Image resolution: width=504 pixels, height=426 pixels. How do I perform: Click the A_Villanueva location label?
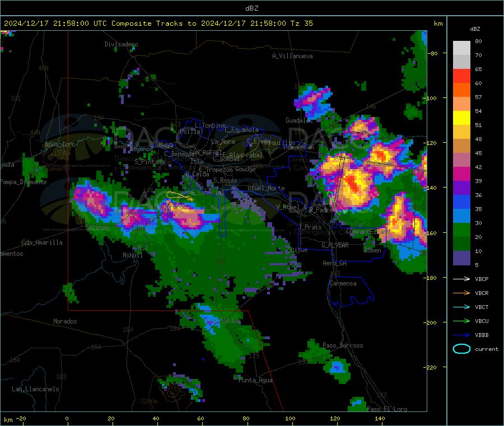coord(292,56)
